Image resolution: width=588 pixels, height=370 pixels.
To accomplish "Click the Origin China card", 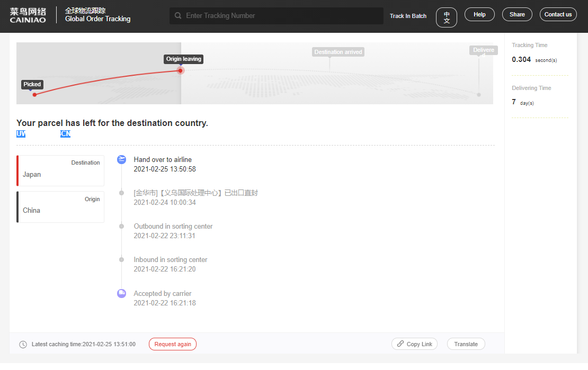I will [60, 207].
